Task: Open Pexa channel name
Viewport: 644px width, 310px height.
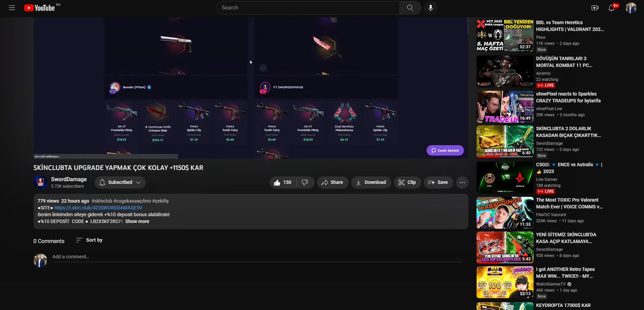Action: 541,37
